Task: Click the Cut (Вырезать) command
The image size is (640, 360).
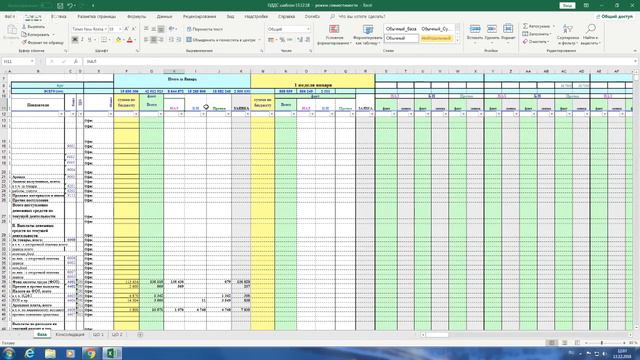Action: click(x=33, y=27)
